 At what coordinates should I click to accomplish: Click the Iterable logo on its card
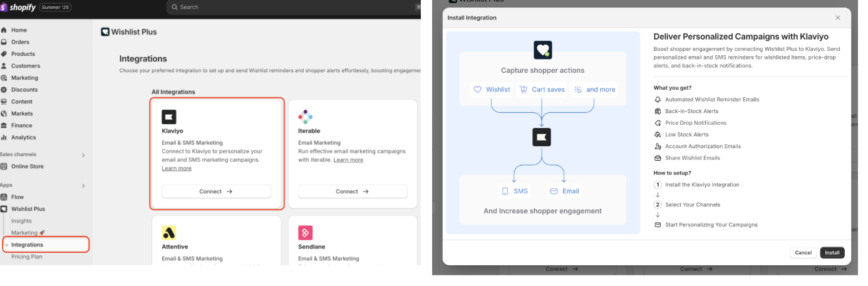pyautogui.click(x=305, y=117)
